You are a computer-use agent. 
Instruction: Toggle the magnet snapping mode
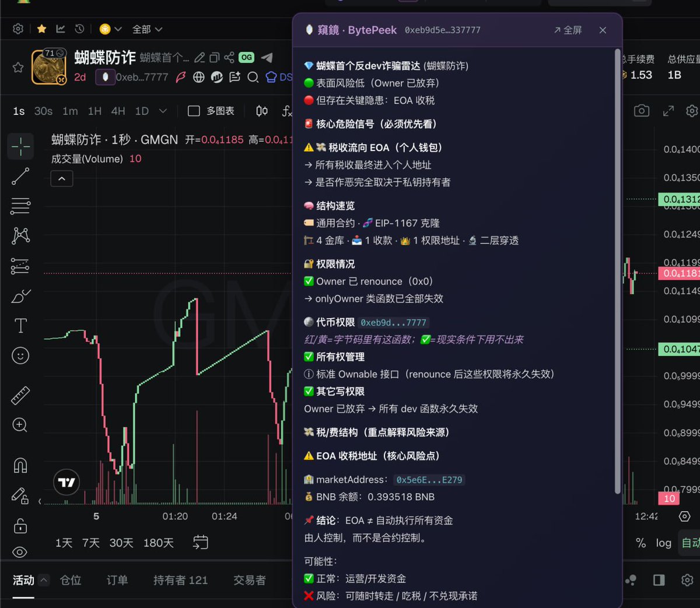20,465
